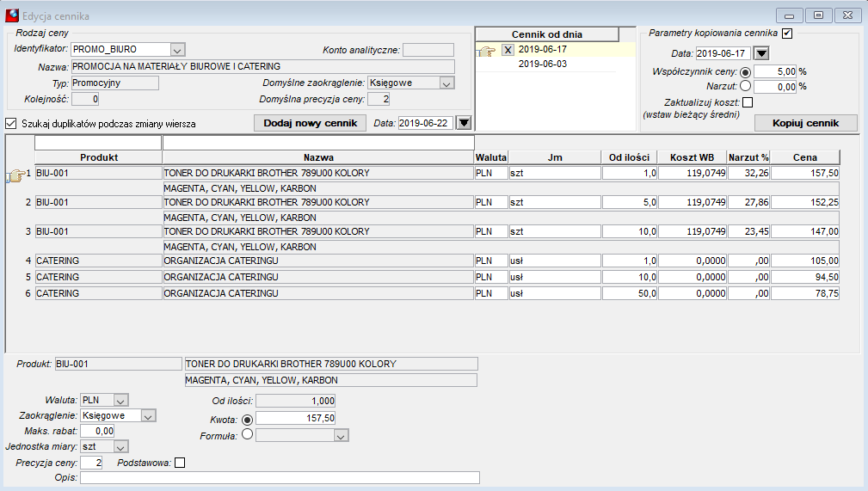This screenshot has height=491, width=868.
Task: Open calendar picker in Parametry kopiowania cennika
Action: point(761,53)
